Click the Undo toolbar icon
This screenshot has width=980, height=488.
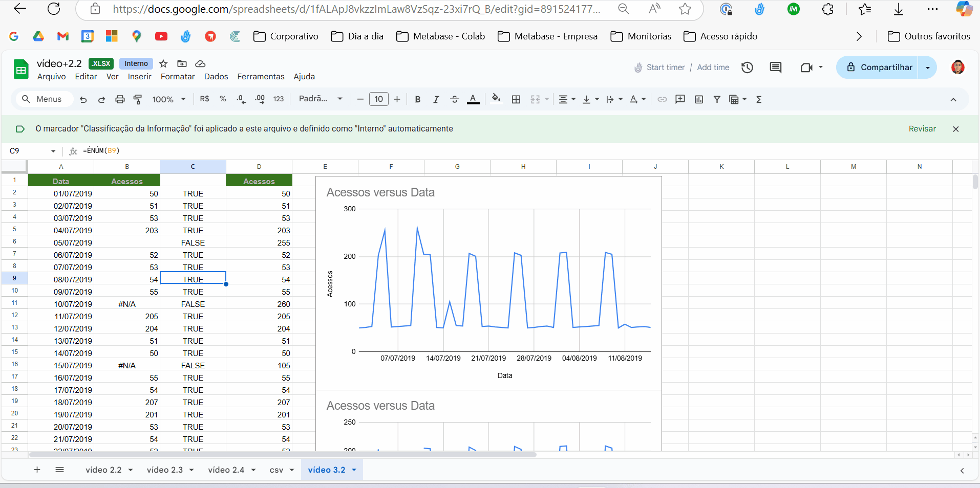click(x=83, y=99)
